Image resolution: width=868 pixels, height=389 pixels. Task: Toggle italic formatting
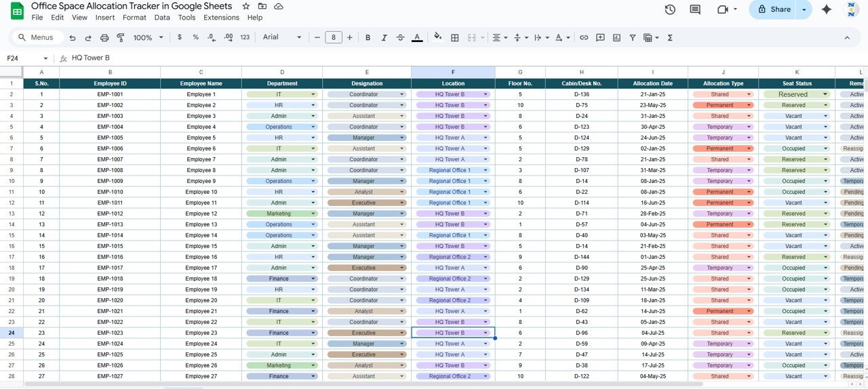tap(384, 38)
